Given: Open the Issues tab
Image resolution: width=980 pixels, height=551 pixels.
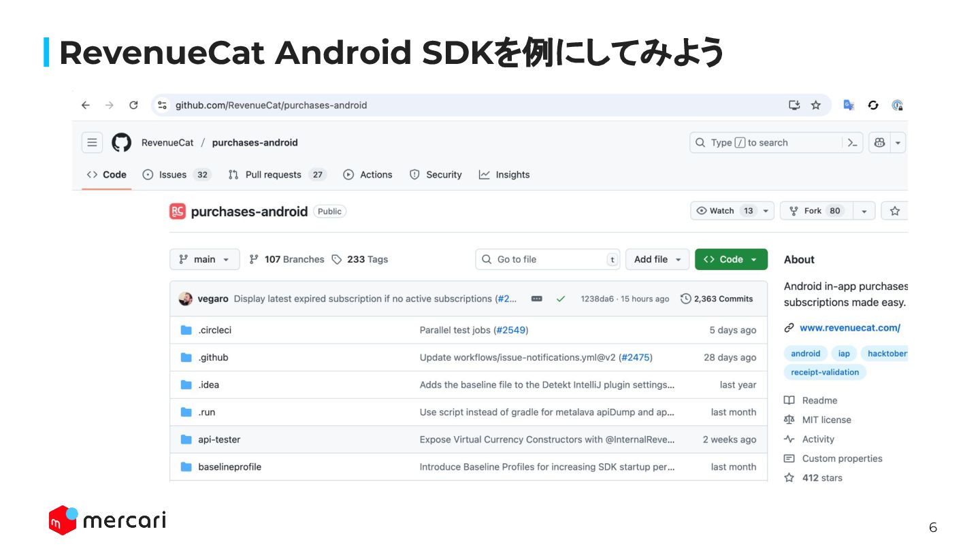Looking at the screenshot, I should point(177,175).
